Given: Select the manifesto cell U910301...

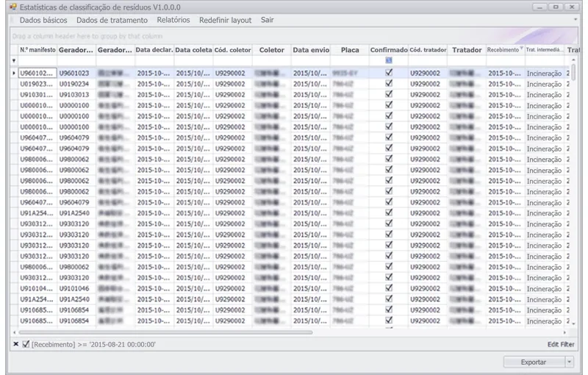Looking at the screenshot, I should coord(38,95).
